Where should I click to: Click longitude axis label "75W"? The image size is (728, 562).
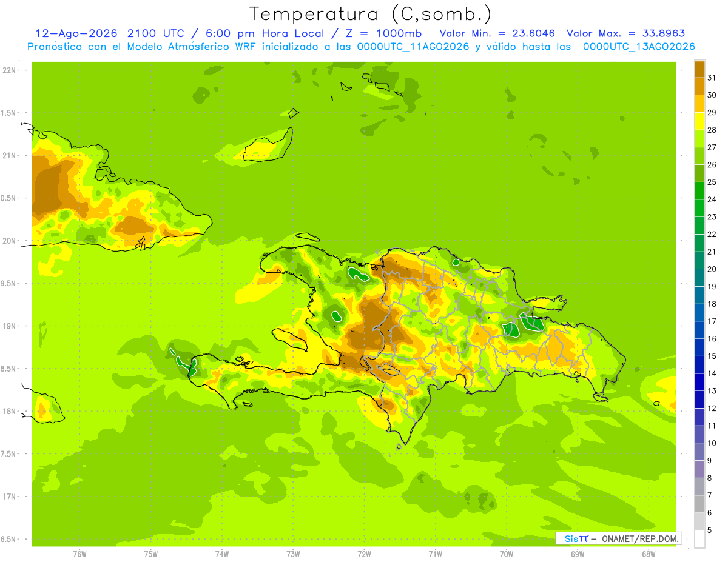150,554
